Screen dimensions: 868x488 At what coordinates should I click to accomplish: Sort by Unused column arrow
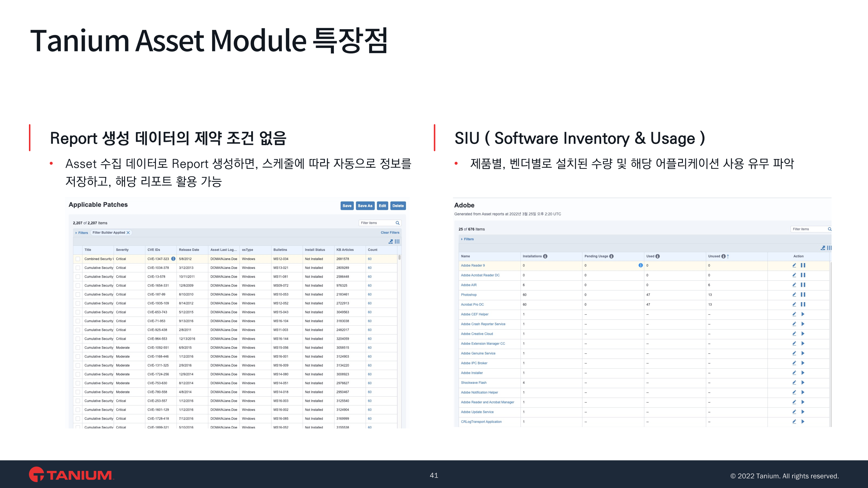coord(728,256)
